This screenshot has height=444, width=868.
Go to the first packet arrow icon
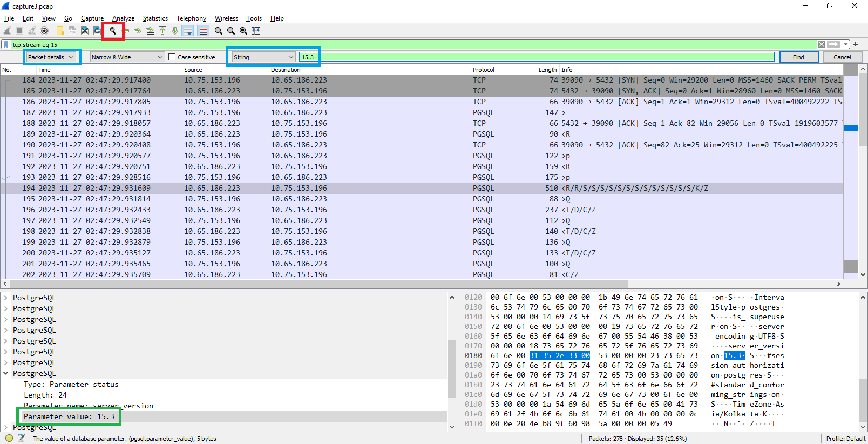coord(162,31)
